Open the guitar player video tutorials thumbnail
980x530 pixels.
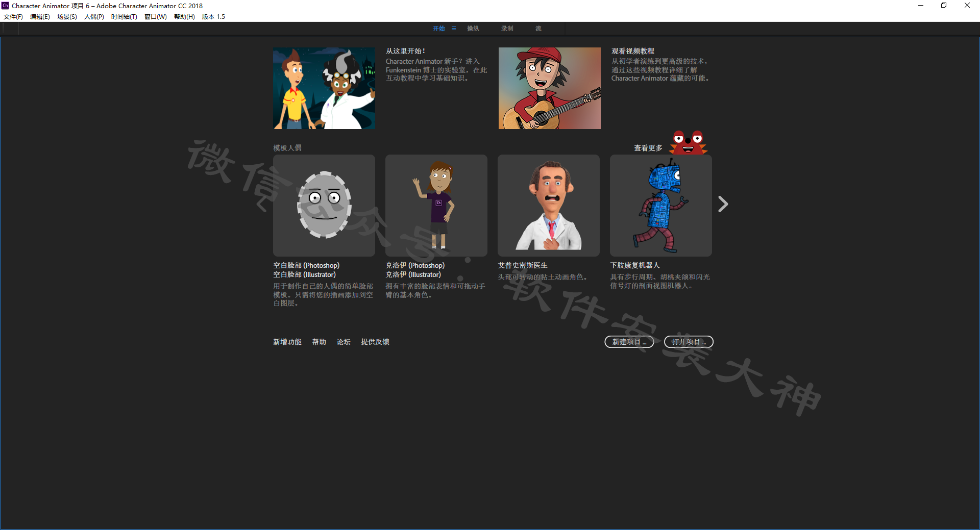point(550,88)
